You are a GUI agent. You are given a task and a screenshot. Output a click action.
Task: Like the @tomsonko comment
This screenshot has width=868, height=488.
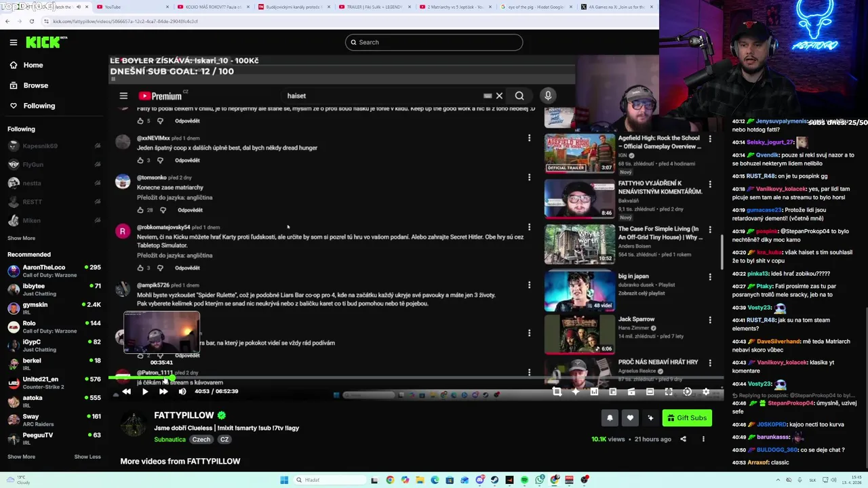(x=140, y=210)
